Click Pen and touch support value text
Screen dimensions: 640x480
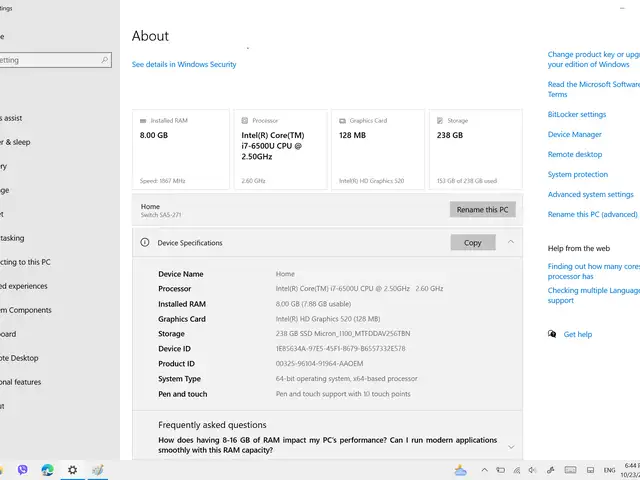pyautogui.click(x=343, y=394)
